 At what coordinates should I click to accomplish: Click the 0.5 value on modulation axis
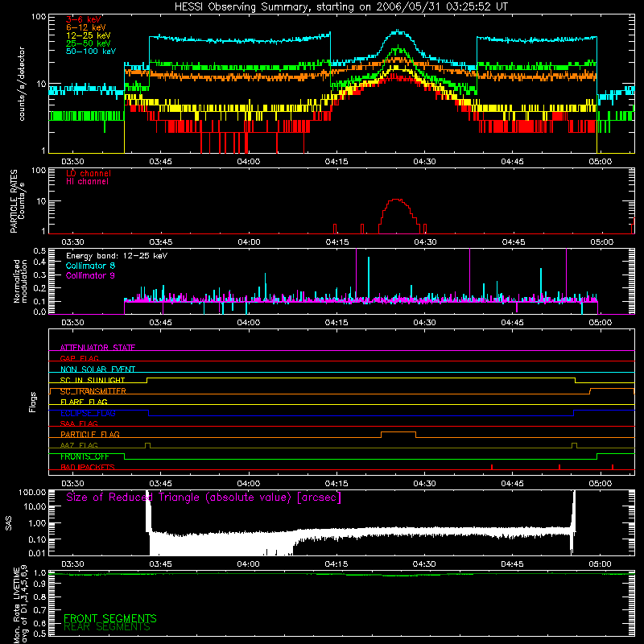click(39, 250)
